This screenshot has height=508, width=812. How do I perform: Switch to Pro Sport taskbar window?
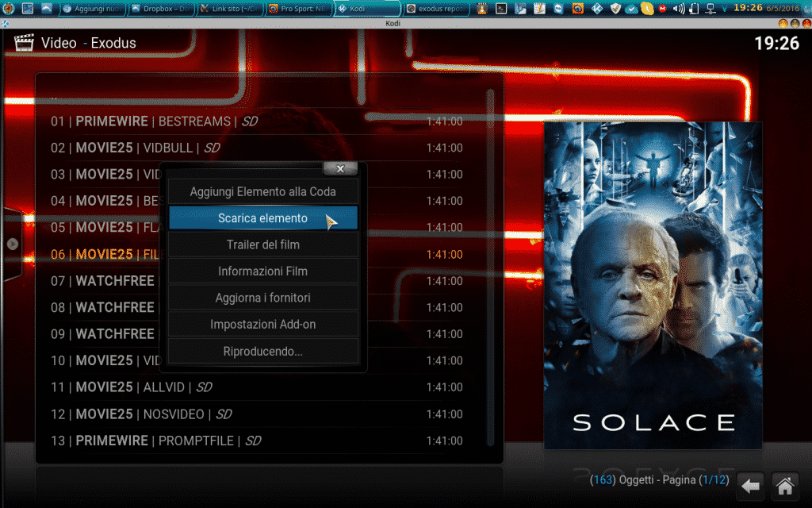click(299, 9)
